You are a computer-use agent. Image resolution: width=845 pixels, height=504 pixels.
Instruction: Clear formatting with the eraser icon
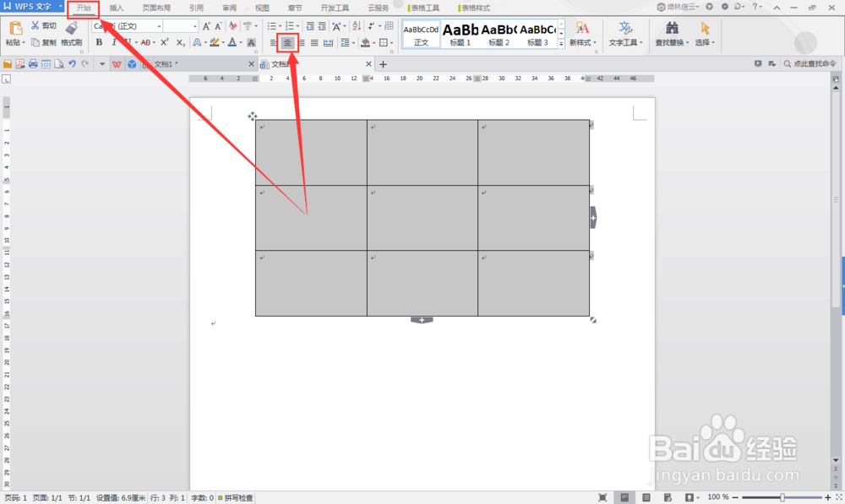coord(233,26)
